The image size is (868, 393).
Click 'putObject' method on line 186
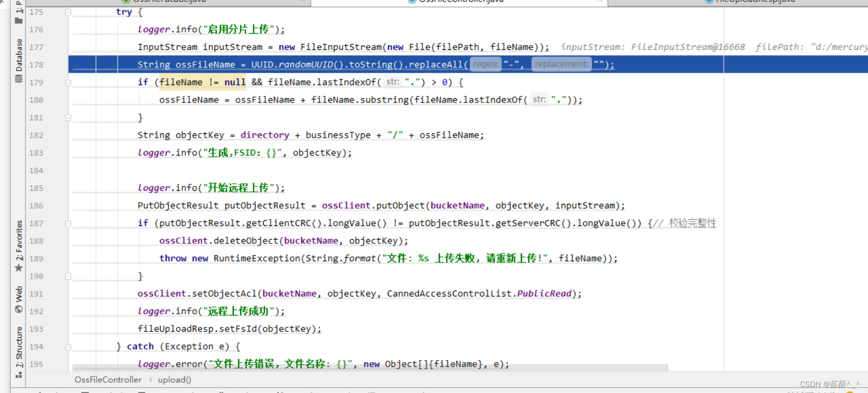400,205
